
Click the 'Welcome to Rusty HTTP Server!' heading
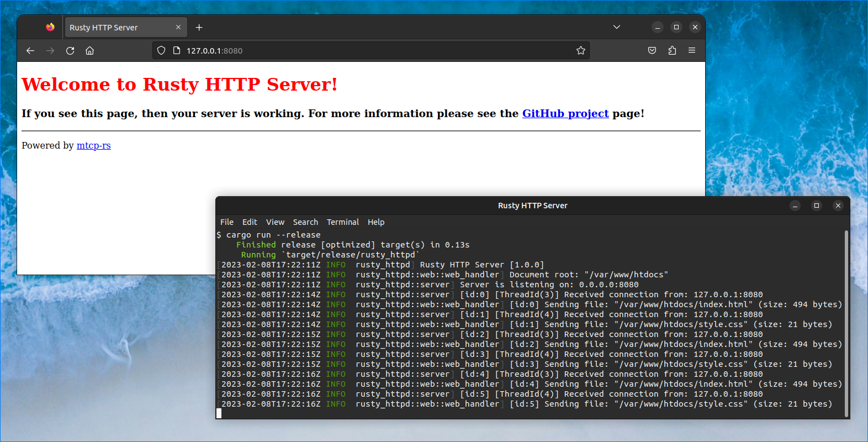tap(179, 84)
